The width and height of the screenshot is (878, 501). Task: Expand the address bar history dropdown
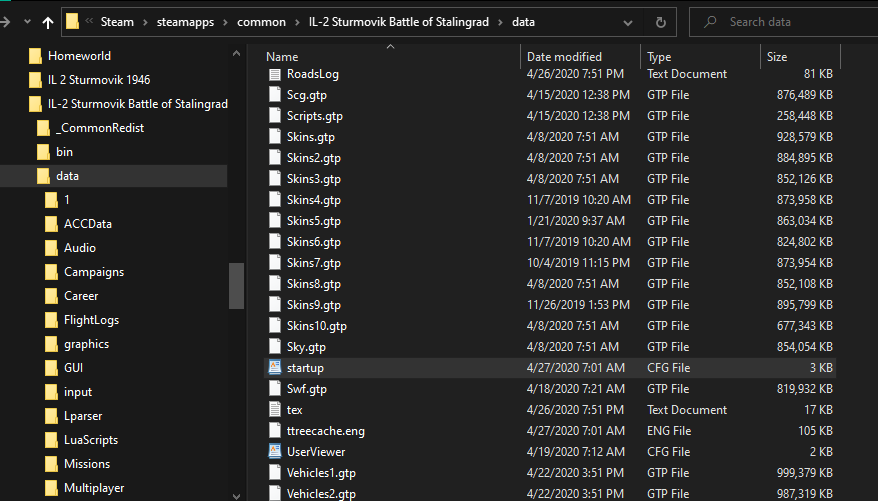(x=628, y=23)
